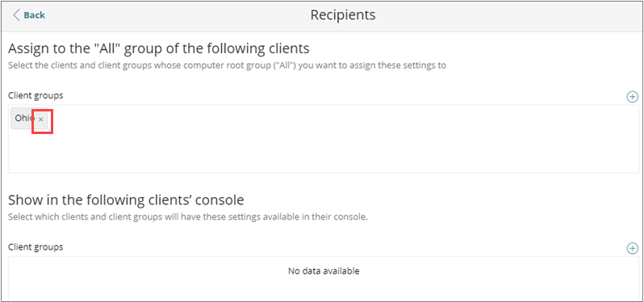Viewport: 644px width, 302px height.
Task: Click the description starting with 'Select the clients and client groups whose'
Action: pos(227,65)
